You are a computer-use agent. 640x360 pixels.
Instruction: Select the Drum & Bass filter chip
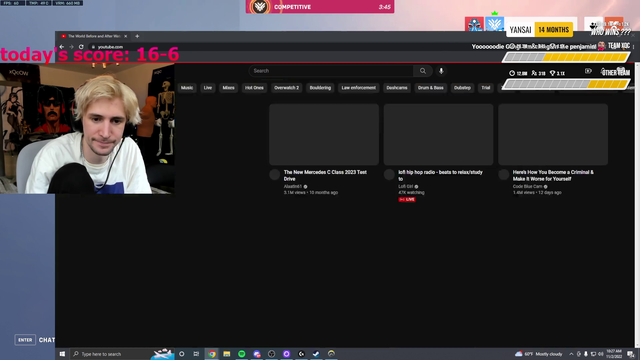431,88
